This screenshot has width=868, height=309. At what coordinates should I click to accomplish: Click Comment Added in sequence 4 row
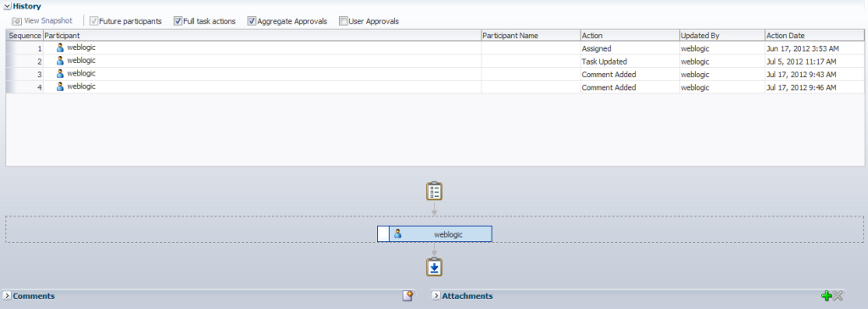click(x=609, y=87)
